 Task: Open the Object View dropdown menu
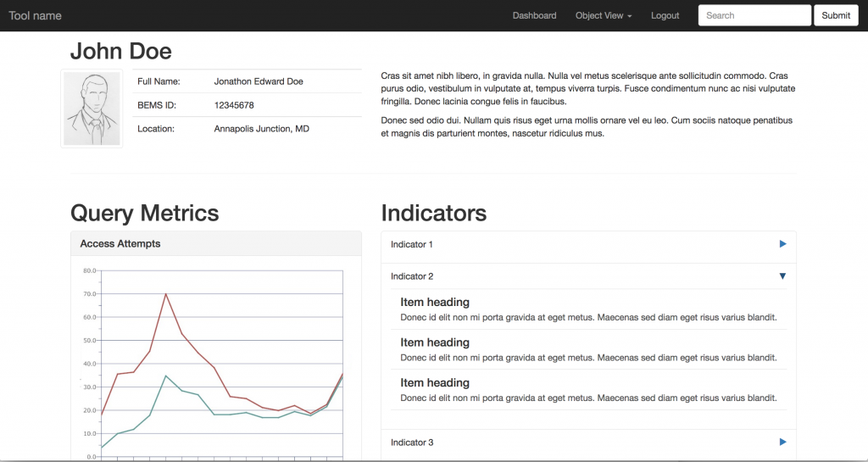[603, 15]
